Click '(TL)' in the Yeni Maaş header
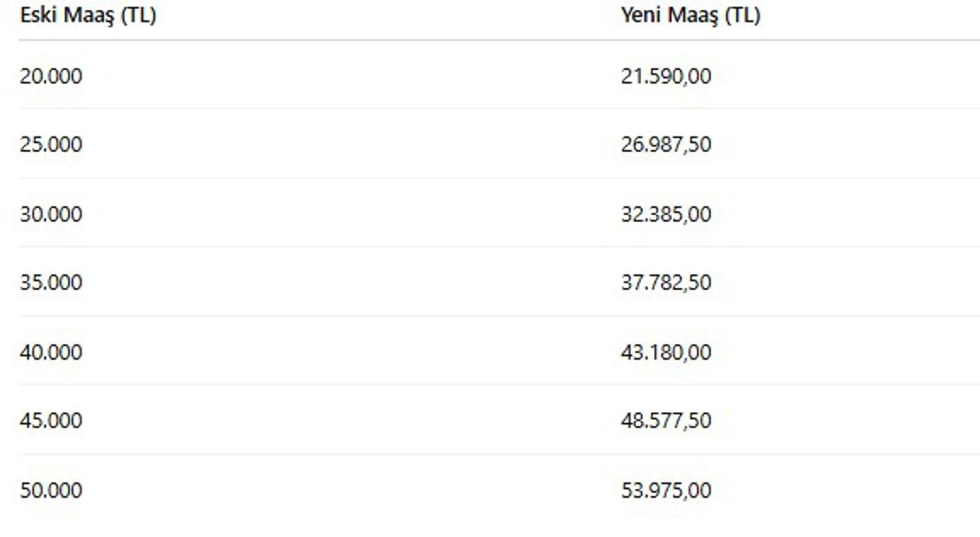Screen dimensions: 980x537 pyautogui.click(x=742, y=16)
